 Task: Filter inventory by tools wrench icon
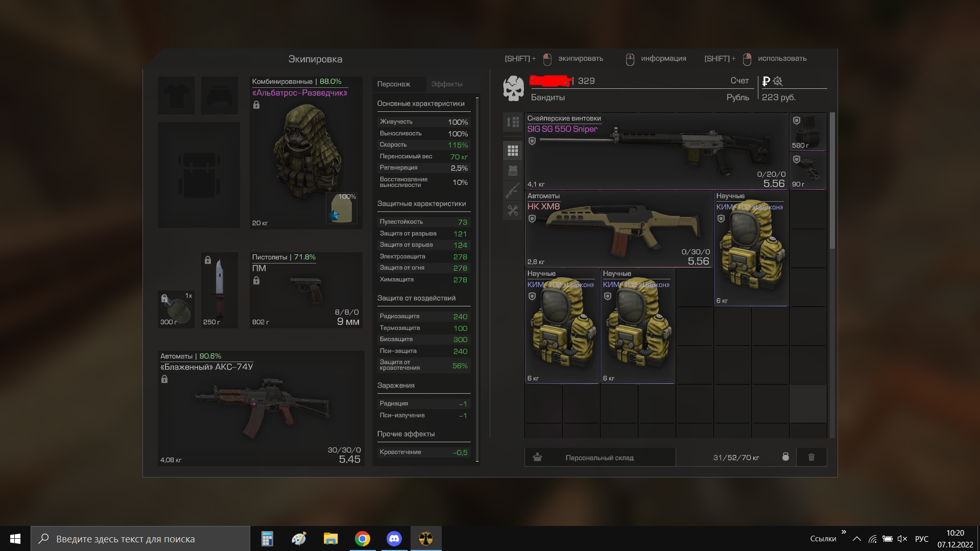(513, 210)
